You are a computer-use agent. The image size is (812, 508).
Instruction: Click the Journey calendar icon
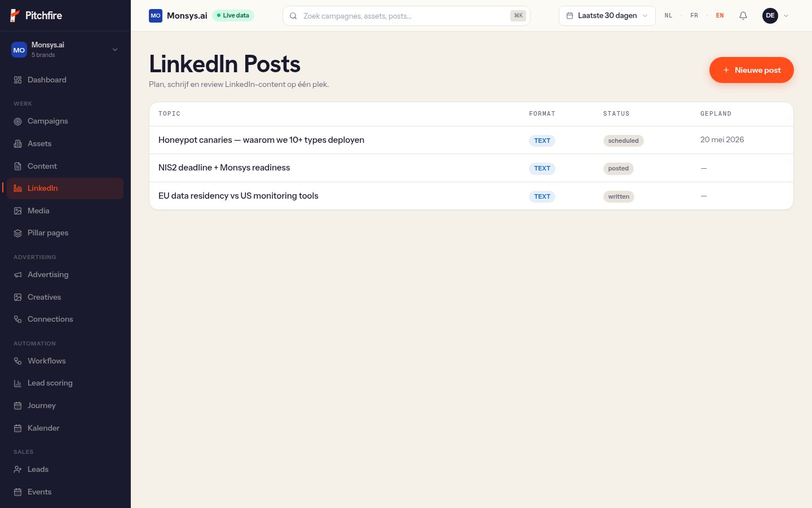click(18, 406)
